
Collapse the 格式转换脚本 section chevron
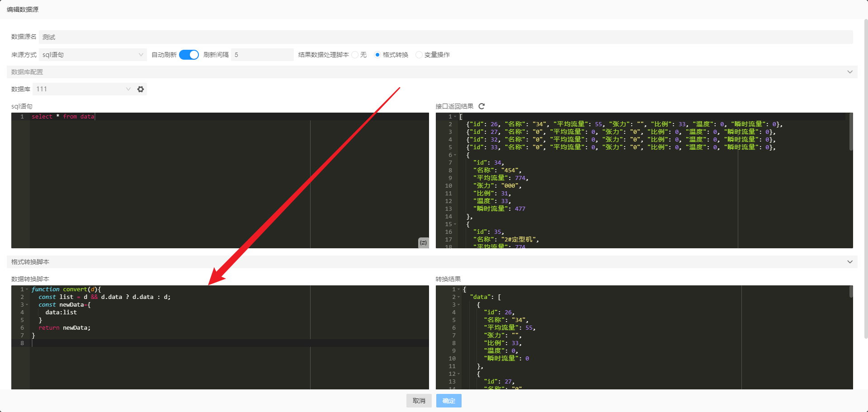pos(850,262)
